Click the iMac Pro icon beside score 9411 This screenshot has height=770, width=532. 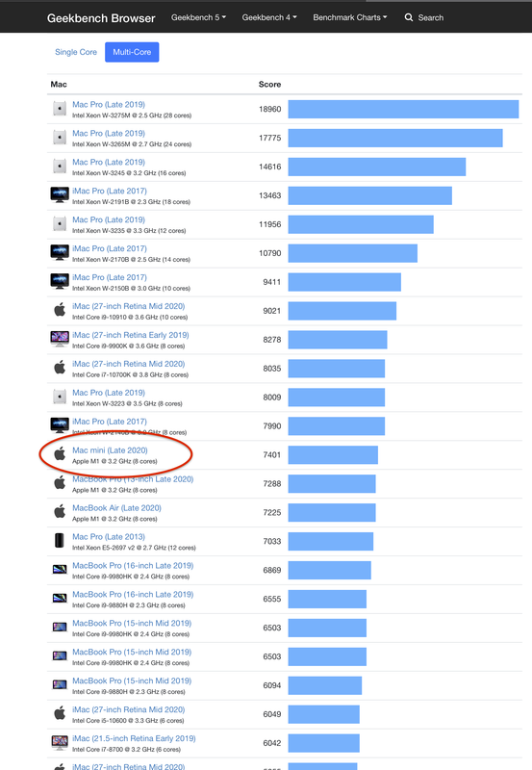pyautogui.click(x=60, y=281)
